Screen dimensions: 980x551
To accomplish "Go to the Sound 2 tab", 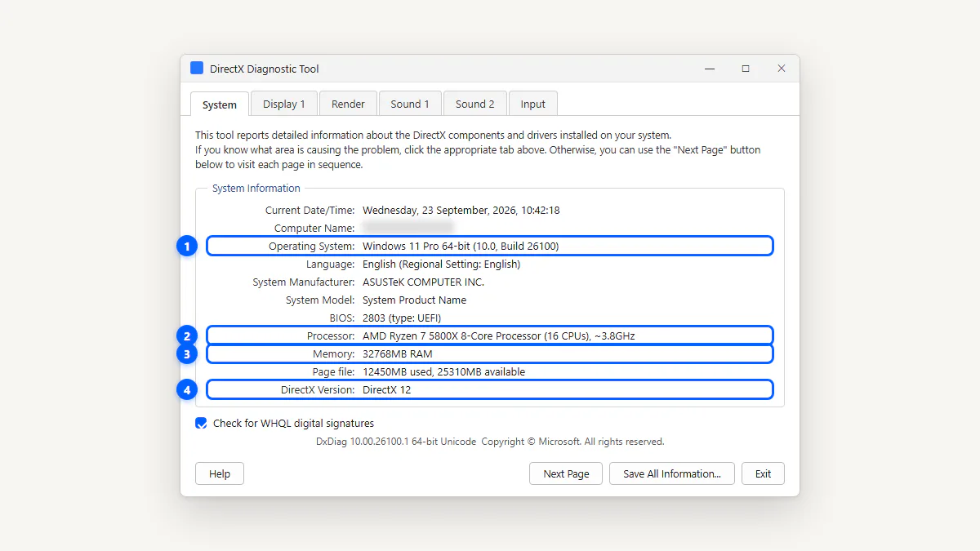I will point(475,104).
